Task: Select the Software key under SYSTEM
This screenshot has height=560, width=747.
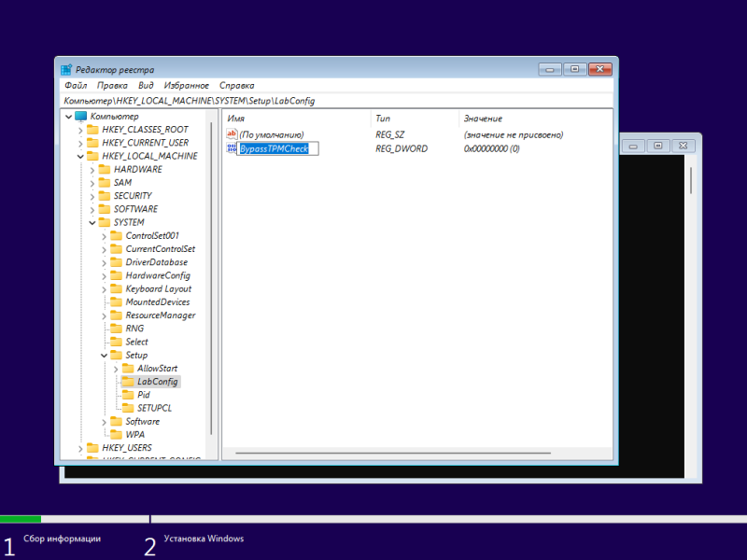Action: pos(143,422)
